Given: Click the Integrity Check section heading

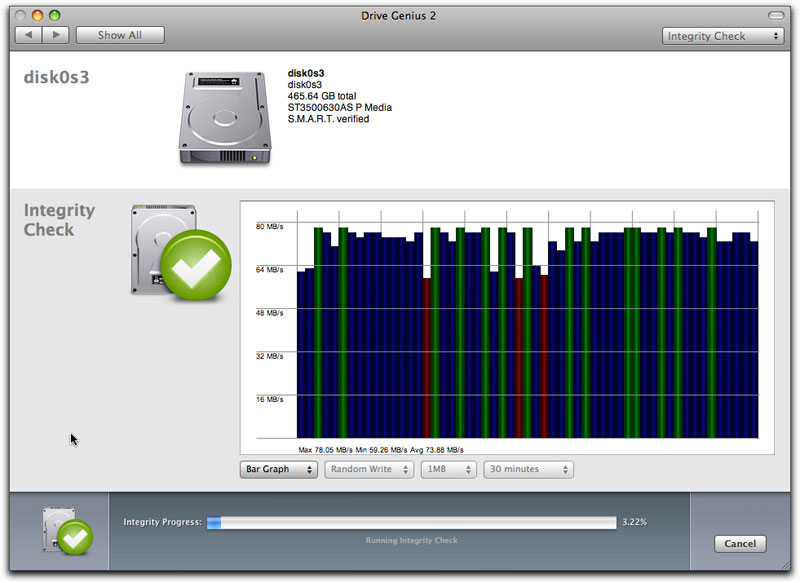Looking at the screenshot, I should coord(59,220).
